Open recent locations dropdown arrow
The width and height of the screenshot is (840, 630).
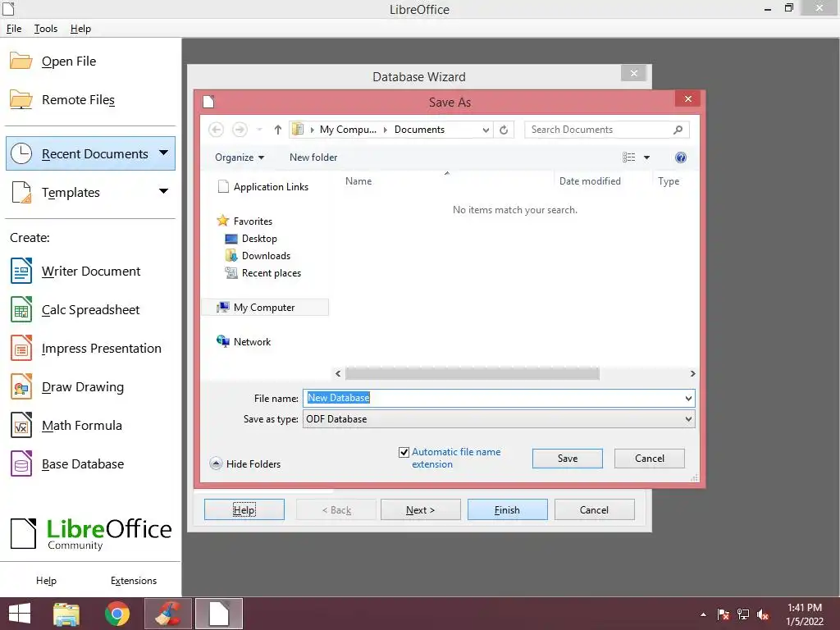point(259,130)
